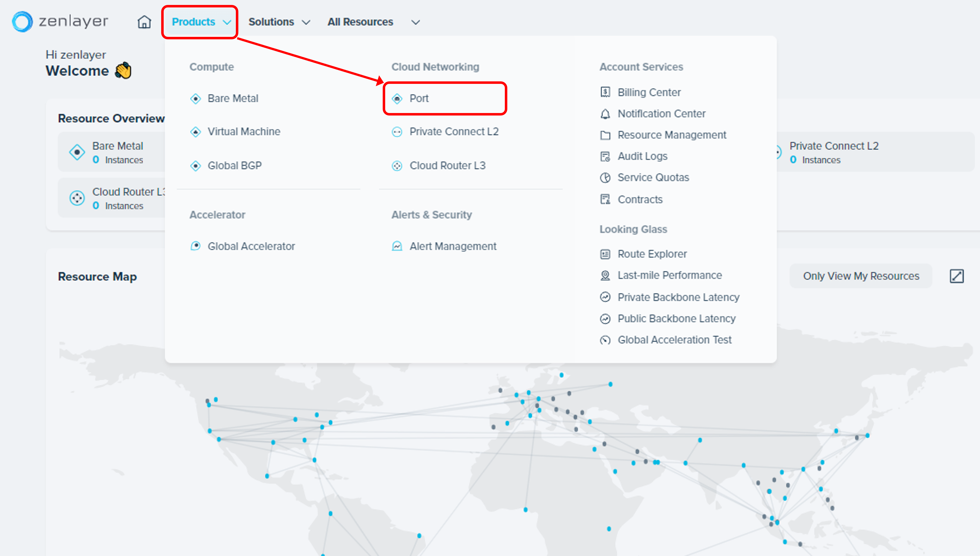Click the Public Backbone Latency icon
This screenshot has height=556, width=980.
(605, 319)
